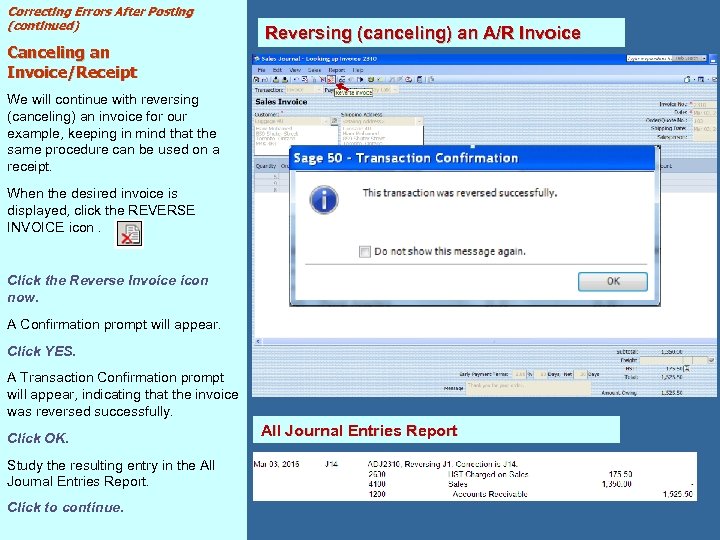The height and width of the screenshot is (540, 720).
Task: Click the blue information icon in the confirmation dialog
Action: click(x=324, y=200)
